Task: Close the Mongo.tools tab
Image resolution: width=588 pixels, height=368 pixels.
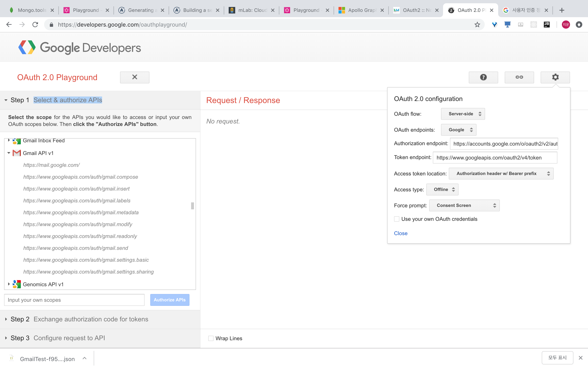Action: click(x=52, y=10)
